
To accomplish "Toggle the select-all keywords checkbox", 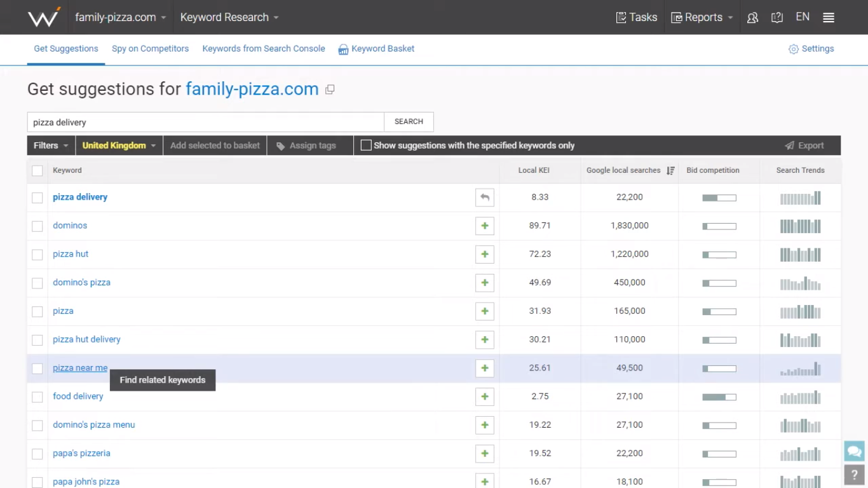I will click(x=37, y=171).
